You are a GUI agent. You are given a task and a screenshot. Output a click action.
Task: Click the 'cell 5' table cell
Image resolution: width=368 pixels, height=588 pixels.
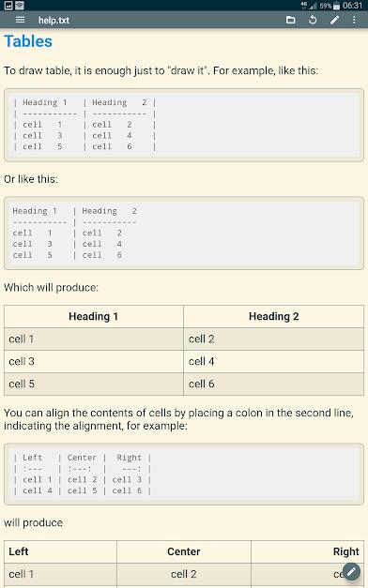coord(94,384)
